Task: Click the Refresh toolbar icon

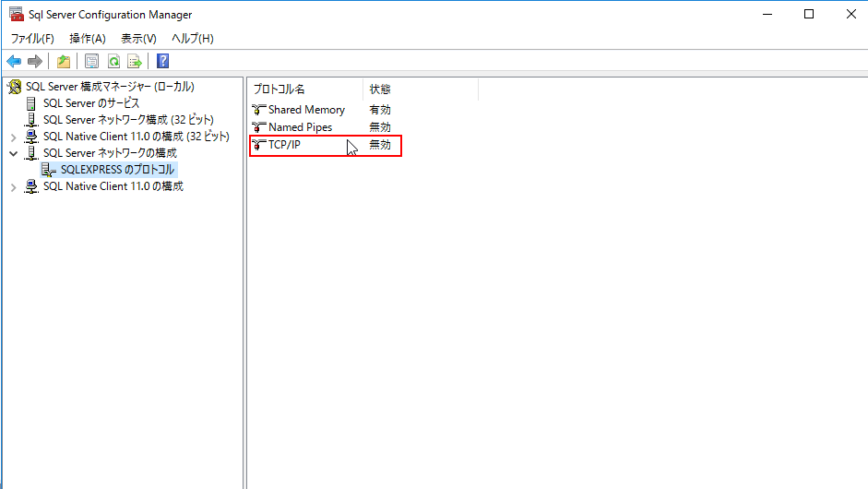Action: (x=113, y=62)
